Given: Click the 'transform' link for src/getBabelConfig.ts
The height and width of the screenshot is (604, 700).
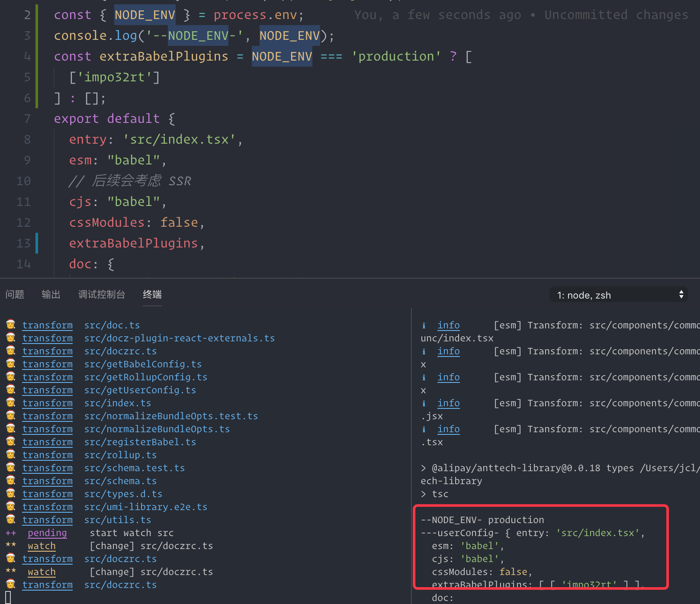Looking at the screenshot, I should pyautogui.click(x=48, y=364).
